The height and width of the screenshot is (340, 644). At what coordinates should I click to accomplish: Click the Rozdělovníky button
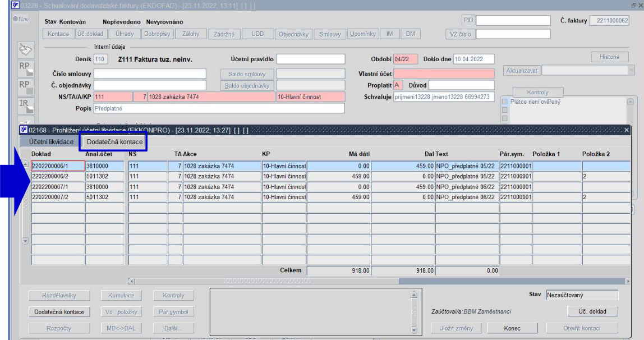[59, 295]
